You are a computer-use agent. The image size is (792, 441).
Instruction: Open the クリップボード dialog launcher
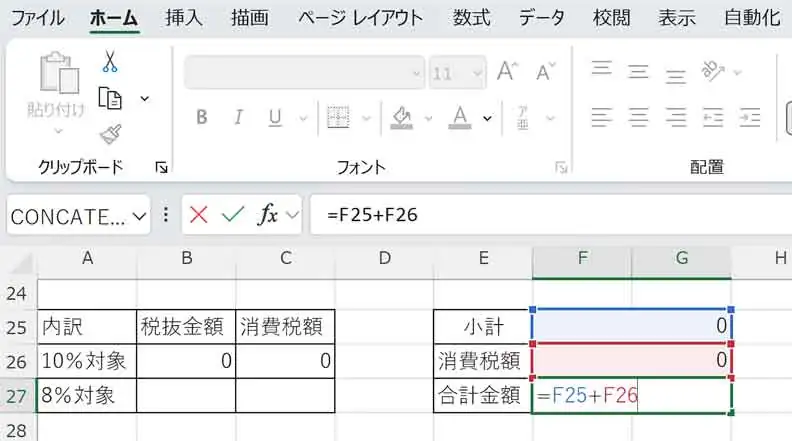(162, 167)
